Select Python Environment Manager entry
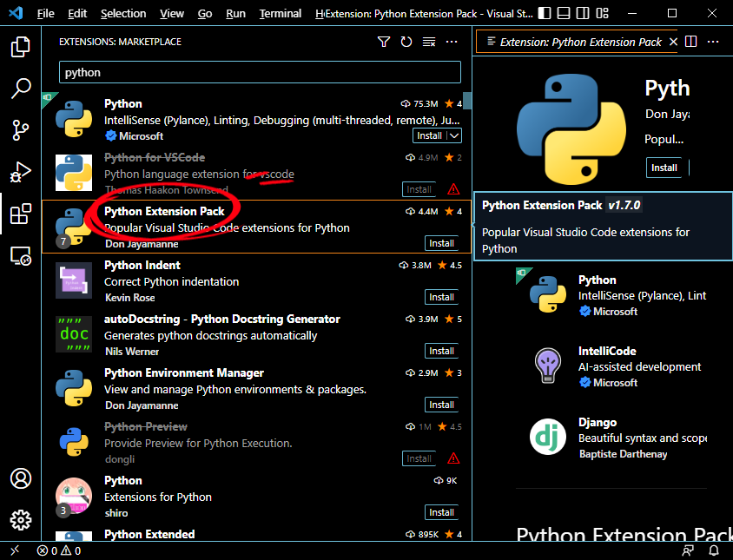Image resolution: width=733 pixels, height=560 pixels. [256, 388]
